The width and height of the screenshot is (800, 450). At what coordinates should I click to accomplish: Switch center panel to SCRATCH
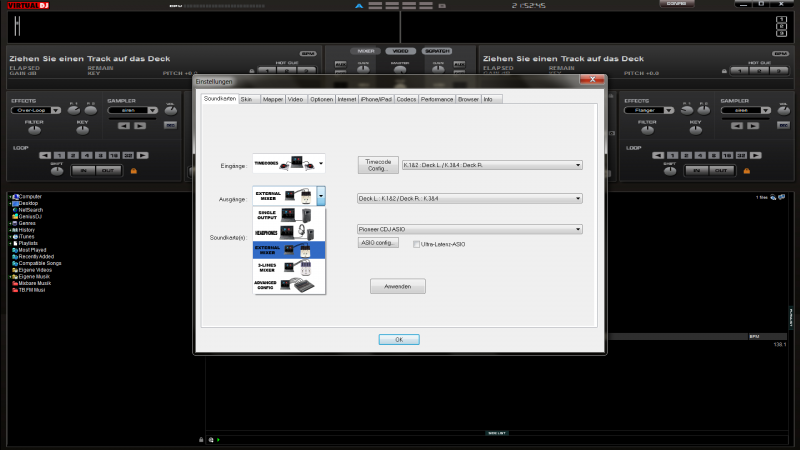[x=437, y=51]
